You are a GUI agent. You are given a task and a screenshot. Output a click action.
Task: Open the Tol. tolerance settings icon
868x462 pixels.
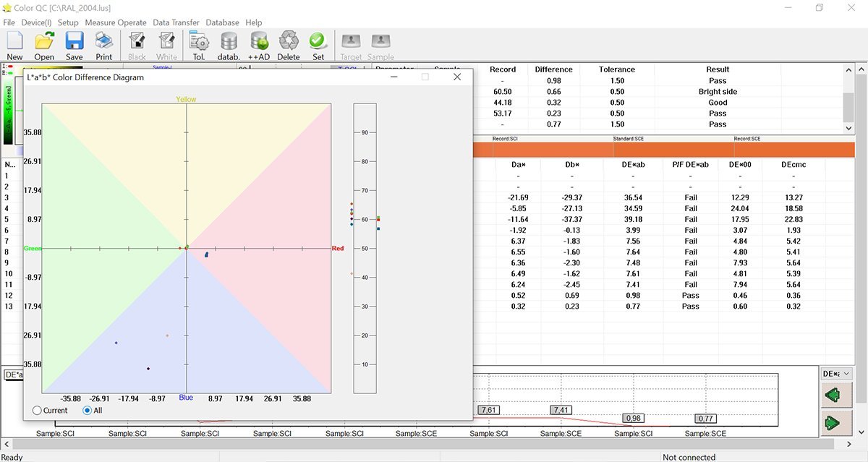click(x=199, y=45)
